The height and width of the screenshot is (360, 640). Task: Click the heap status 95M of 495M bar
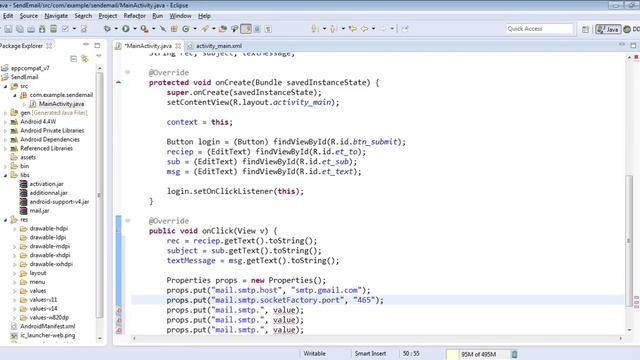click(478, 354)
